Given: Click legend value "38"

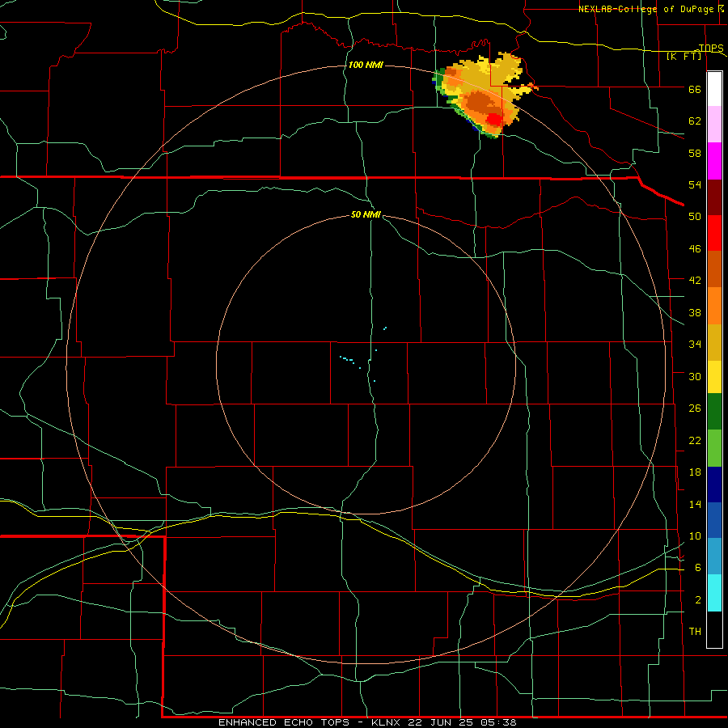Looking at the screenshot, I should click(x=695, y=312).
